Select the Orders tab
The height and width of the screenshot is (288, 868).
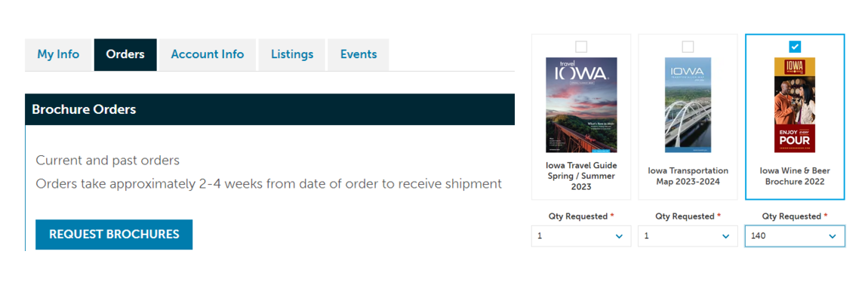coord(125,55)
